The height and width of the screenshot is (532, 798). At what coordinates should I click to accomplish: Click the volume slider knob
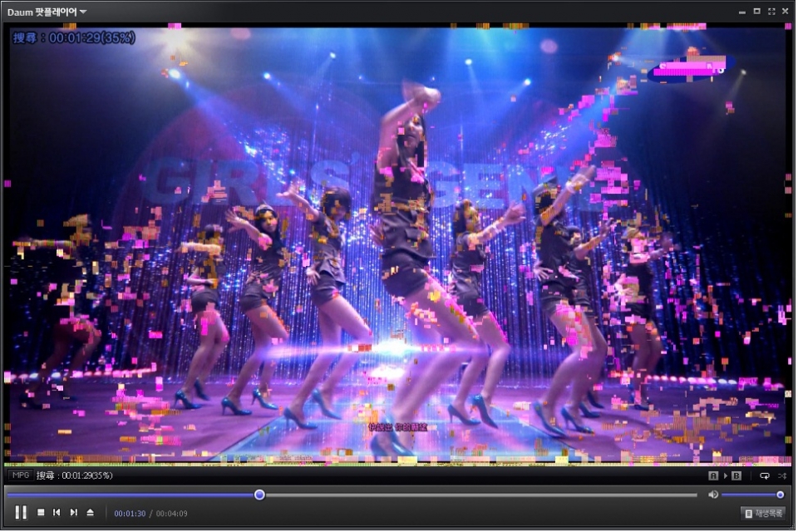pyautogui.click(x=780, y=495)
